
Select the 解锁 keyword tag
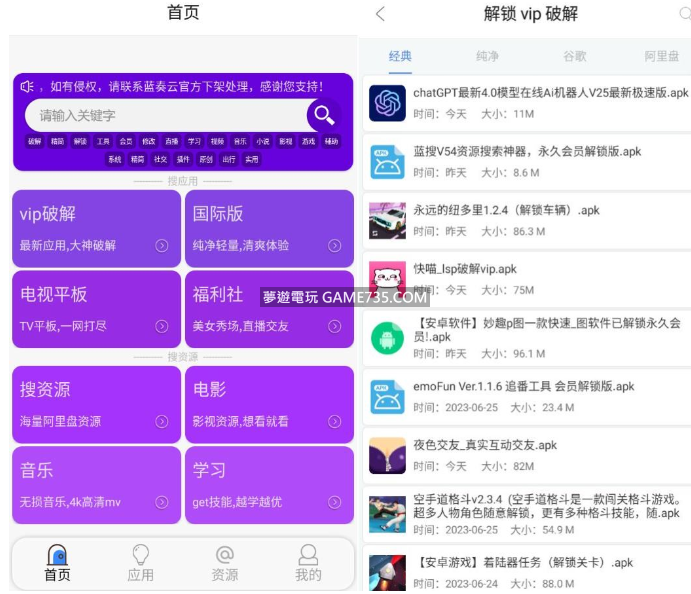coord(80,141)
